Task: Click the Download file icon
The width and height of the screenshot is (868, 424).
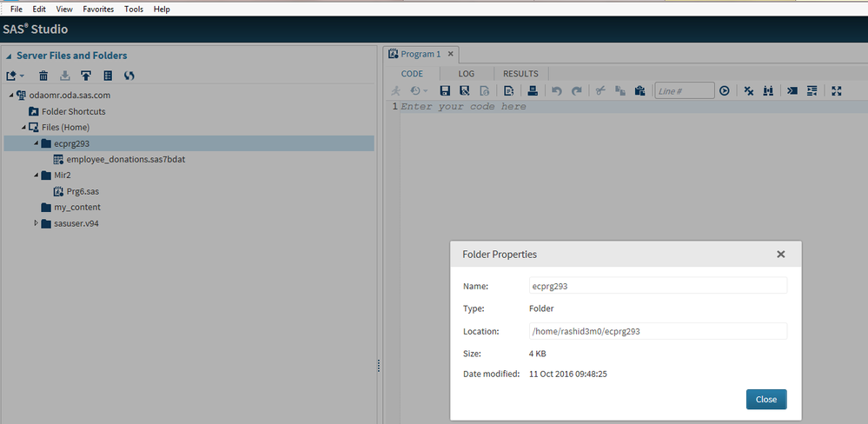Action: (x=65, y=76)
